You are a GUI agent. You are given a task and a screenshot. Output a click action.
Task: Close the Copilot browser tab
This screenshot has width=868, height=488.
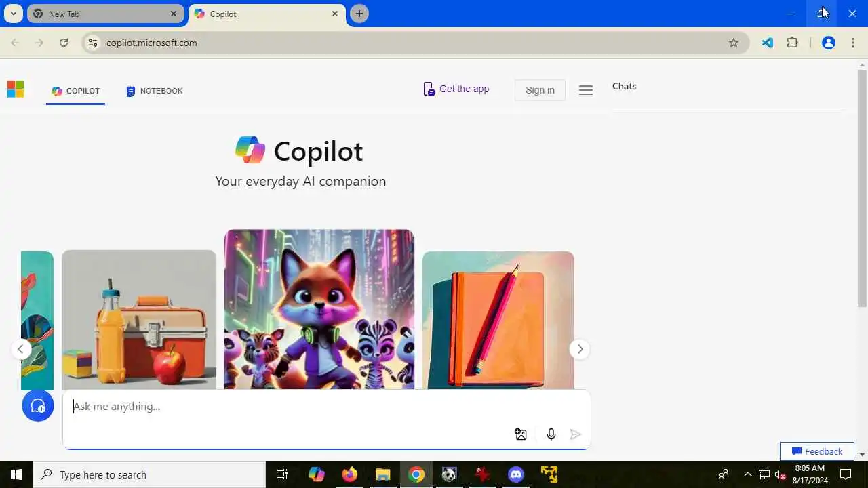point(335,14)
